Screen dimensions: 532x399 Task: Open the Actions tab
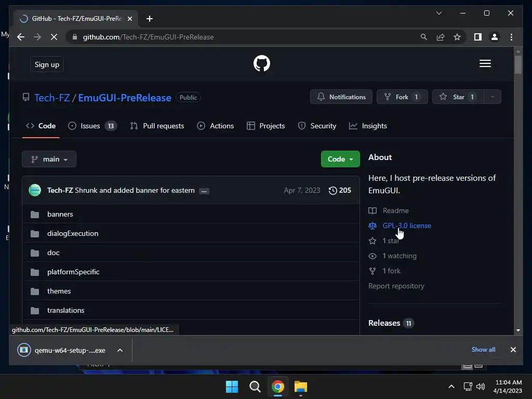[215, 126]
